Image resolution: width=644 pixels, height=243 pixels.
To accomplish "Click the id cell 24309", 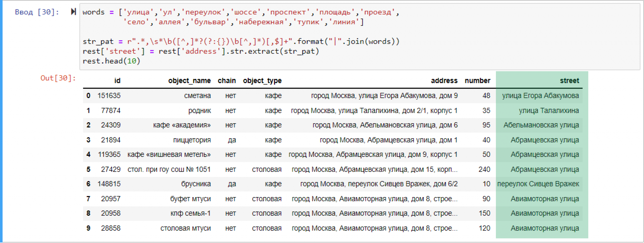I will [x=111, y=125].
